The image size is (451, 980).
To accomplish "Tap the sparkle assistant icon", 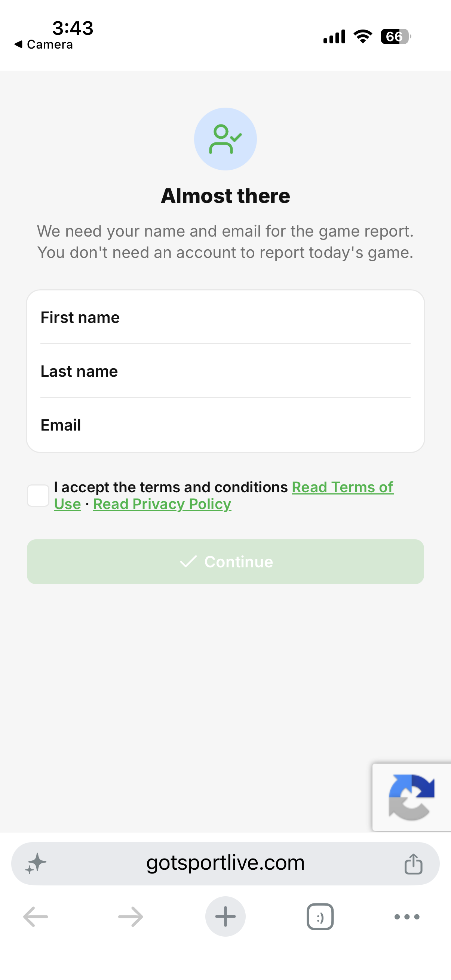I will 36,864.
